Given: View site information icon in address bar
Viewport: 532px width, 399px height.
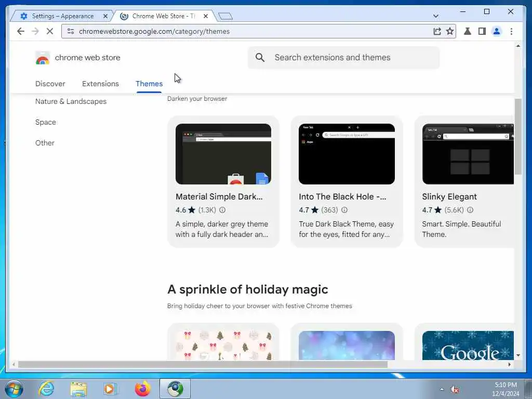Looking at the screenshot, I should pyautogui.click(x=71, y=31).
